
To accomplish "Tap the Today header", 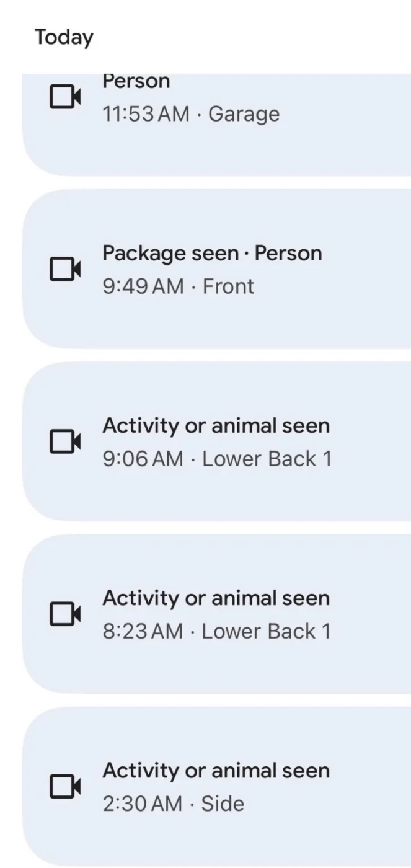I will 64,37.
